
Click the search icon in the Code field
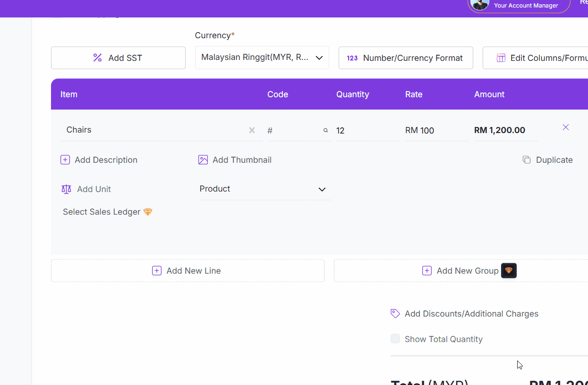click(325, 130)
